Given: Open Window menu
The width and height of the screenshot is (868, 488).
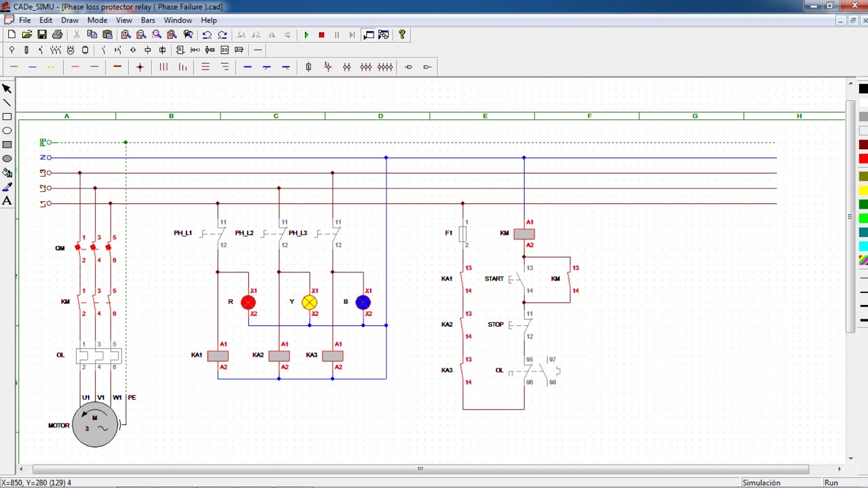Looking at the screenshot, I should pyautogui.click(x=178, y=20).
